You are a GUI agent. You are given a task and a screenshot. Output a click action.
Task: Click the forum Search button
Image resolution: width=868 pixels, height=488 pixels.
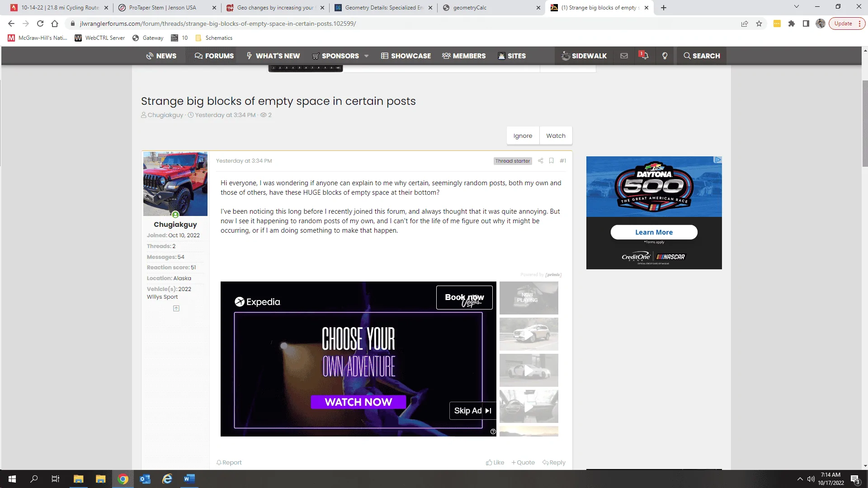click(702, 56)
